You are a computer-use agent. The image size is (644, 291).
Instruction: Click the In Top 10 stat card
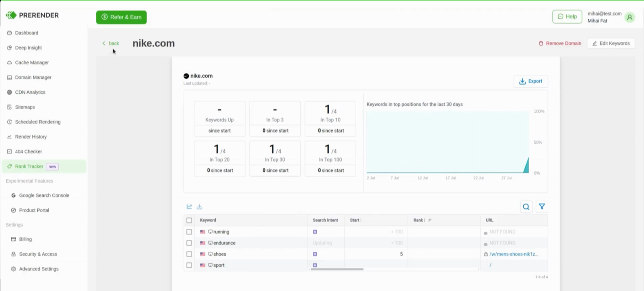click(330, 119)
